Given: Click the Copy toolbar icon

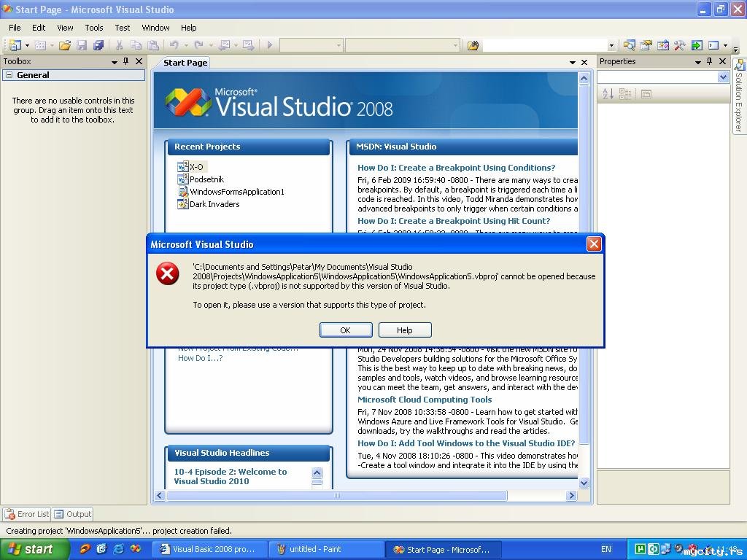Looking at the screenshot, I should 136,45.
